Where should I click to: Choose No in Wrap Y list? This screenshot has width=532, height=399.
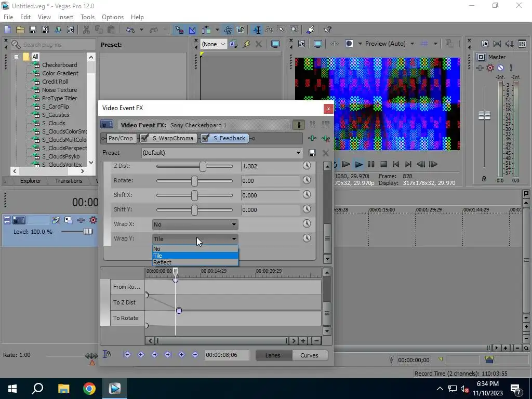195,249
